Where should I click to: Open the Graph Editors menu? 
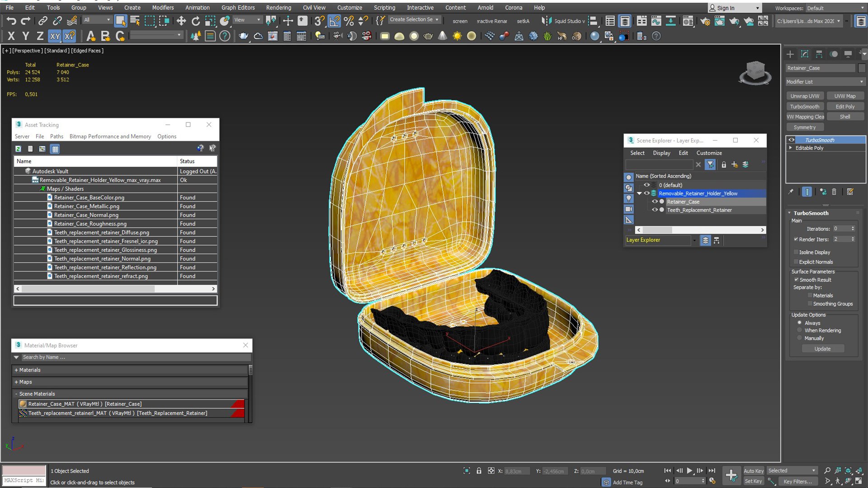pos(238,8)
